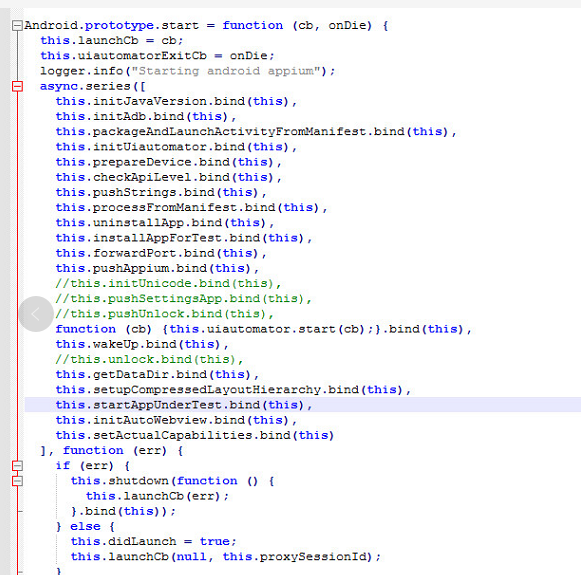Click highlighted this.startAppUnderTest.bind(this) line
The width and height of the screenshot is (581, 575).
point(303,405)
